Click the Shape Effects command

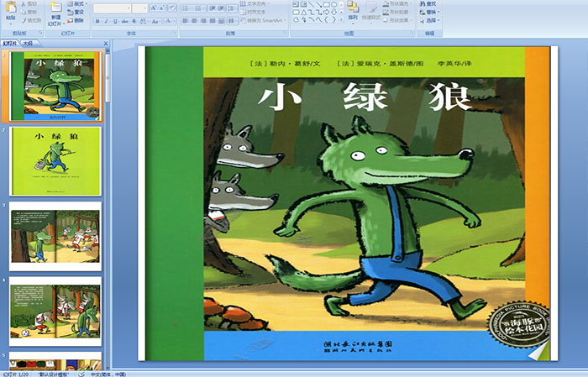(397, 20)
